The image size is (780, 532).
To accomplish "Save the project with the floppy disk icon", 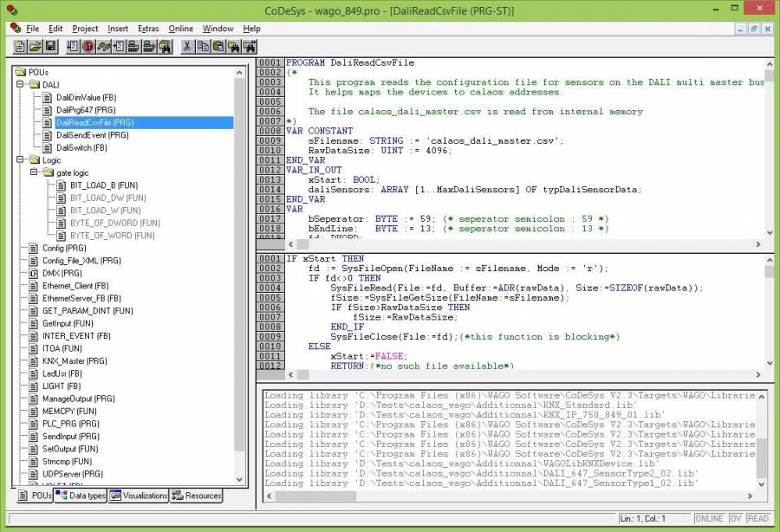I will 50,47.
